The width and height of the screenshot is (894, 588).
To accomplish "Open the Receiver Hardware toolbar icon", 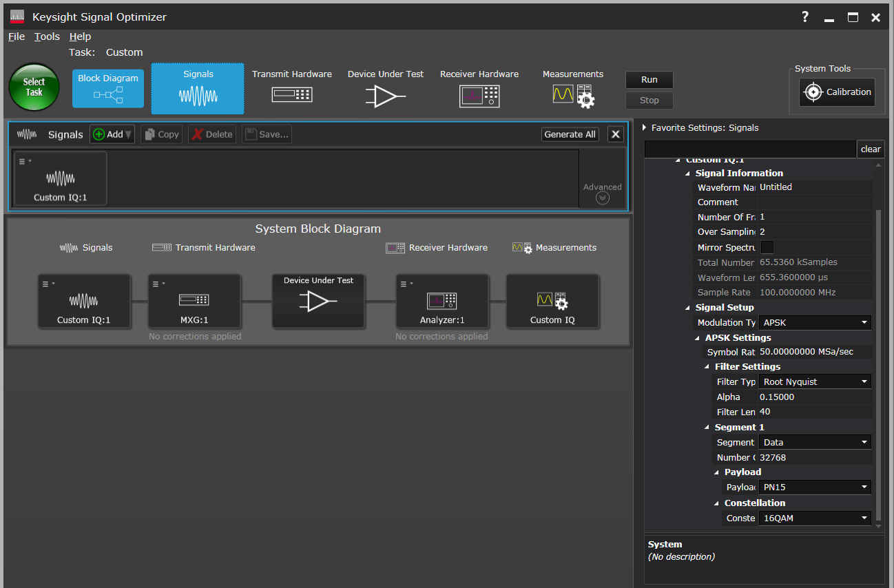I will pos(479,88).
